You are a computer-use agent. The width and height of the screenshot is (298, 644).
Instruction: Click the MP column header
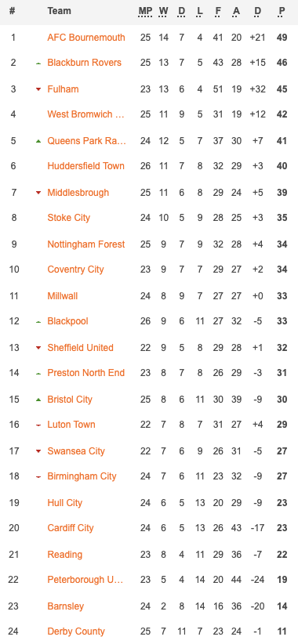145,11
